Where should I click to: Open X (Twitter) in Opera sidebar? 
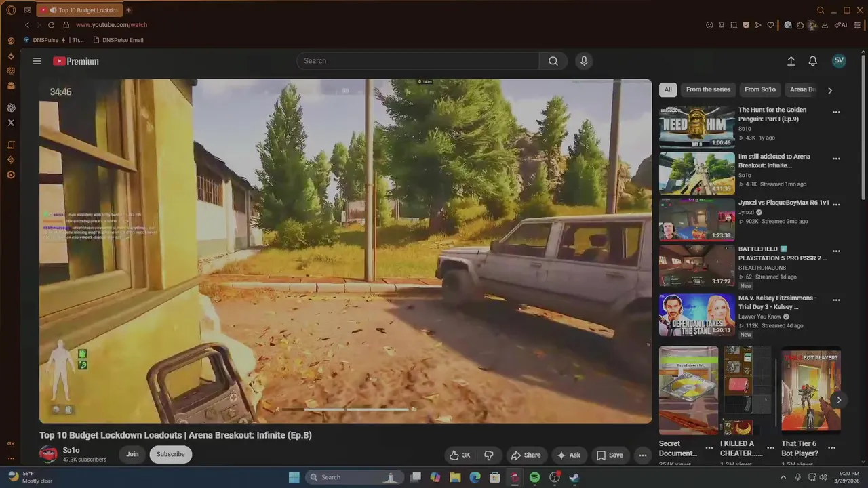tap(11, 123)
